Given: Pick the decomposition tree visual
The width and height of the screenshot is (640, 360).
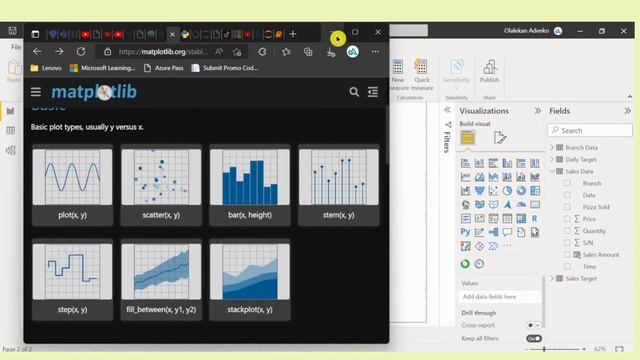Looking at the screenshot, I should (493, 232).
